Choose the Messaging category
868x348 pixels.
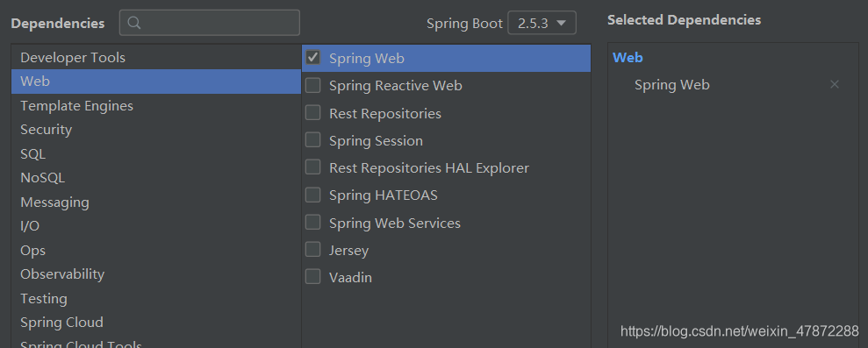click(x=156, y=202)
